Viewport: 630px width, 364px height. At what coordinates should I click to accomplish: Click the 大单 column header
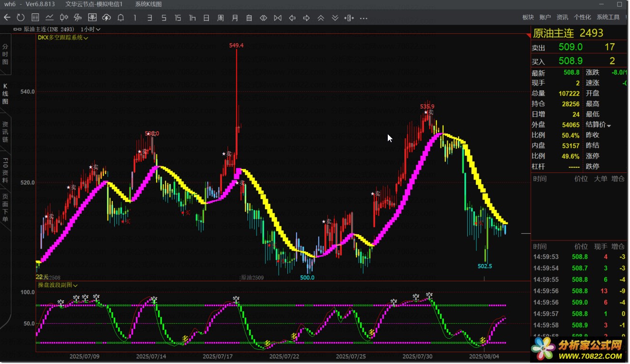[600, 179]
